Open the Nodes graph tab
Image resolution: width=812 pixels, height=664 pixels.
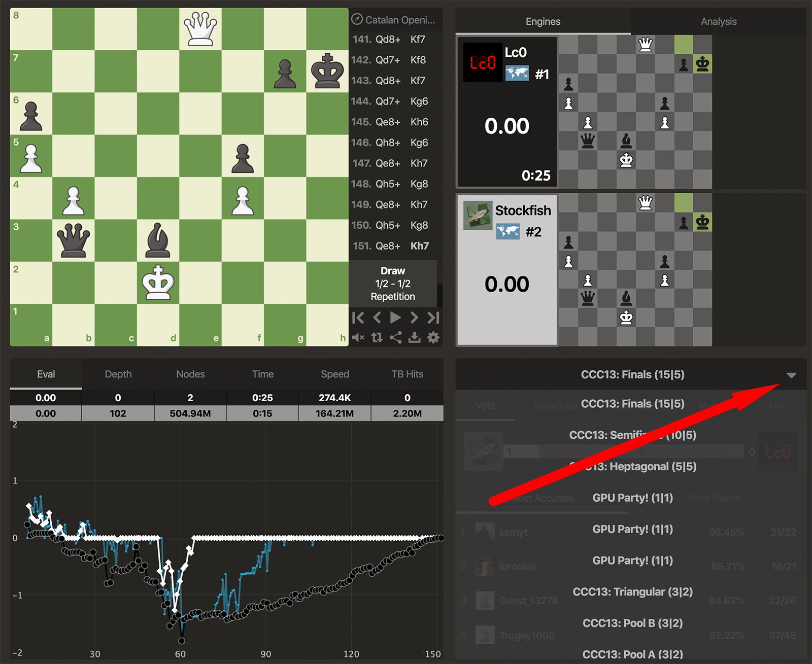coord(190,374)
